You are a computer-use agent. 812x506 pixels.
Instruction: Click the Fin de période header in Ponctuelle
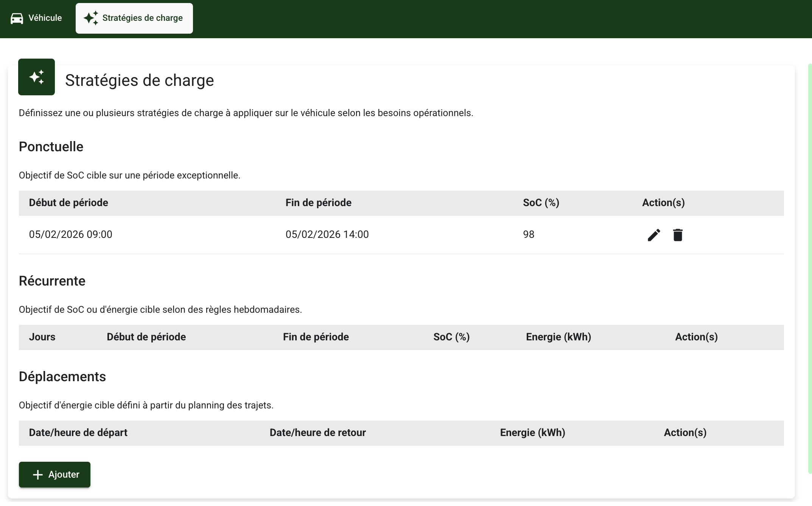point(318,203)
